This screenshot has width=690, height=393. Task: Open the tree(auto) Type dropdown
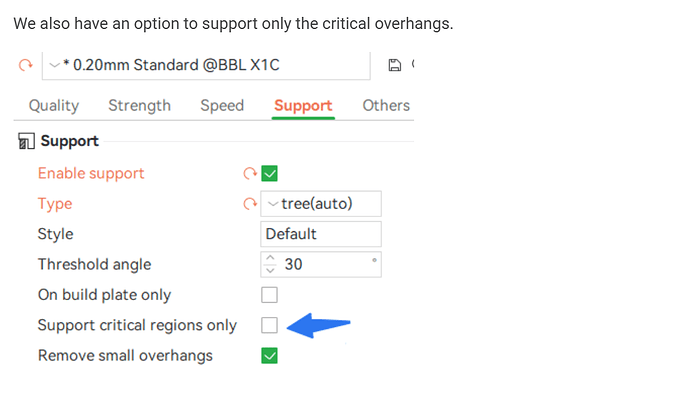click(x=321, y=204)
